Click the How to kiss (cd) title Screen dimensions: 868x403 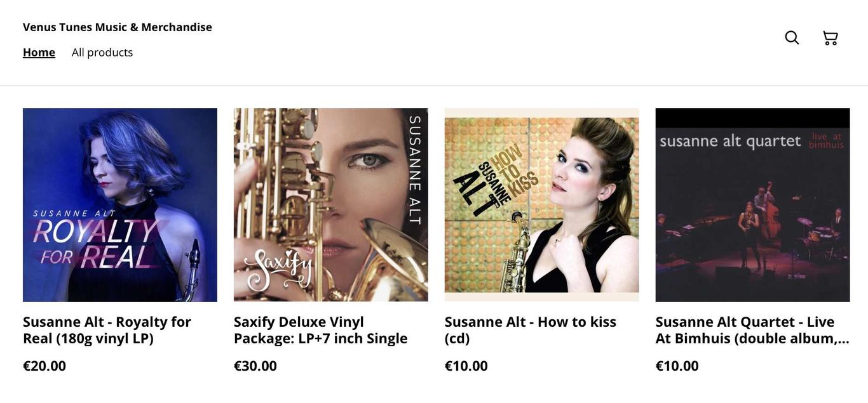531,330
